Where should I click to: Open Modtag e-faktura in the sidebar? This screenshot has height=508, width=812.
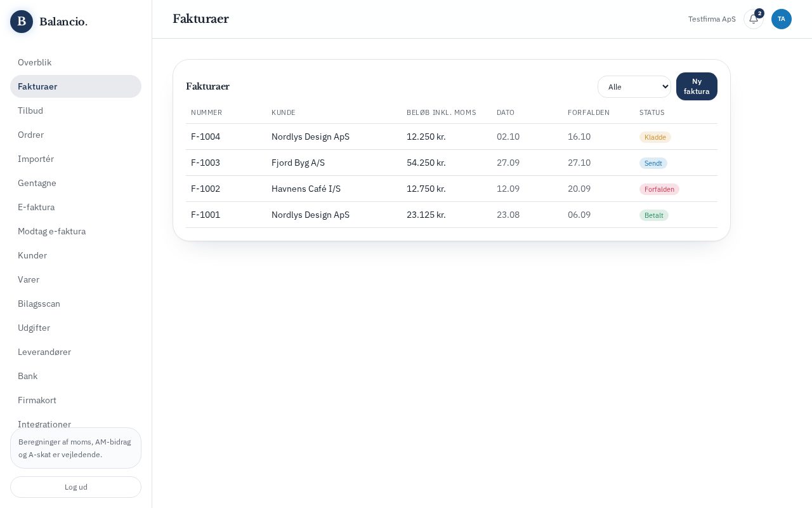[x=75, y=231]
